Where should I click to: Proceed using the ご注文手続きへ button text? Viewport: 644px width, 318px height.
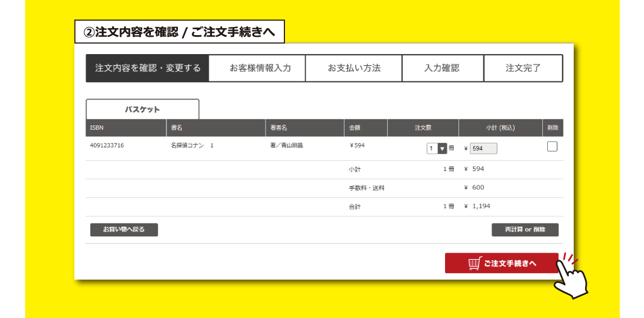click(x=510, y=263)
